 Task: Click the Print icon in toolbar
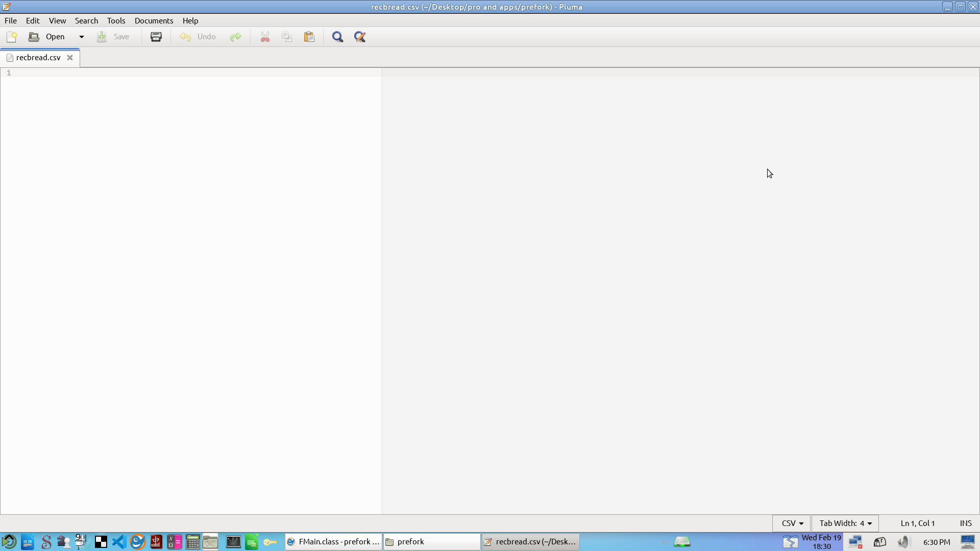click(156, 37)
